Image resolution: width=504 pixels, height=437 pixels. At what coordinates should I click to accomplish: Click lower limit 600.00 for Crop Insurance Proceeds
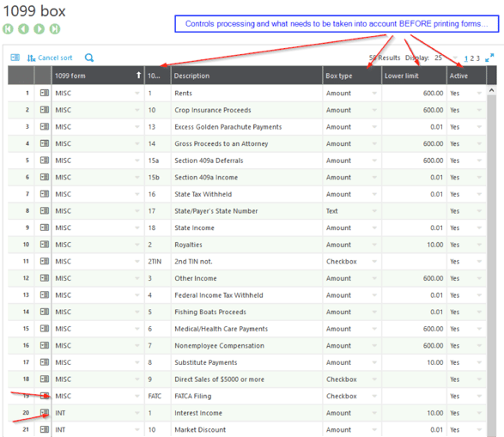click(x=414, y=110)
